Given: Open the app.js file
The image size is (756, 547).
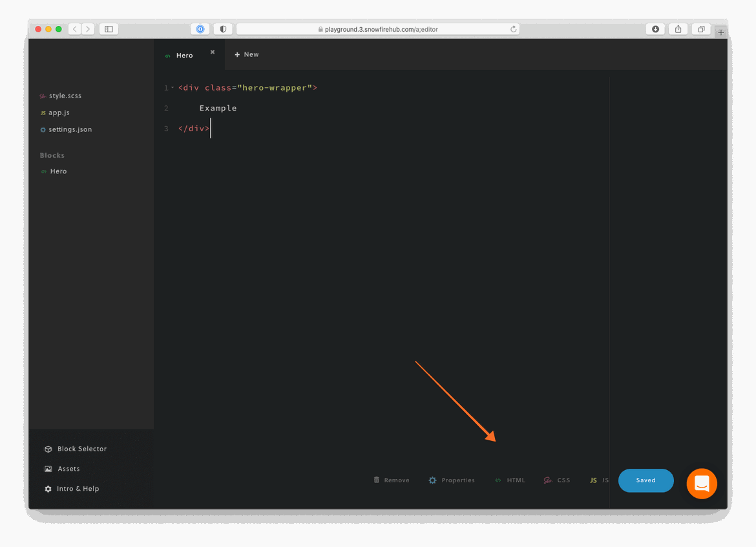Looking at the screenshot, I should [59, 113].
